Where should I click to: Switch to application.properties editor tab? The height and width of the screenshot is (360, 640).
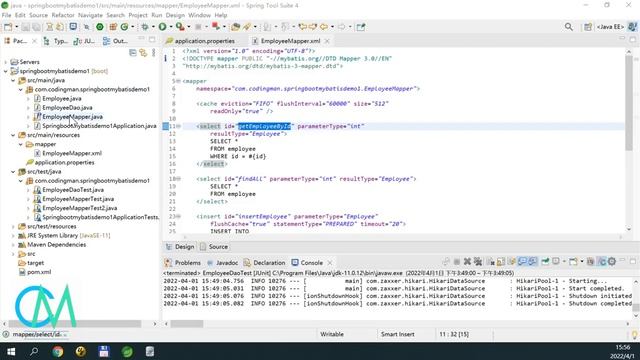point(204,41)
